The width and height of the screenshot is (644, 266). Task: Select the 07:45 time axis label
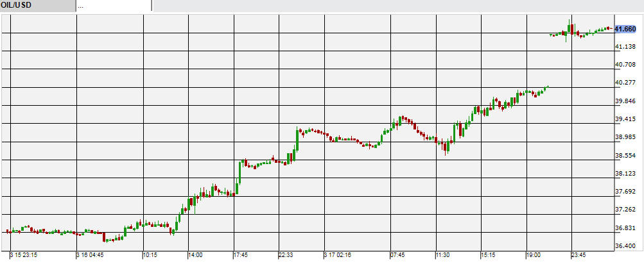tap(397, 255)
